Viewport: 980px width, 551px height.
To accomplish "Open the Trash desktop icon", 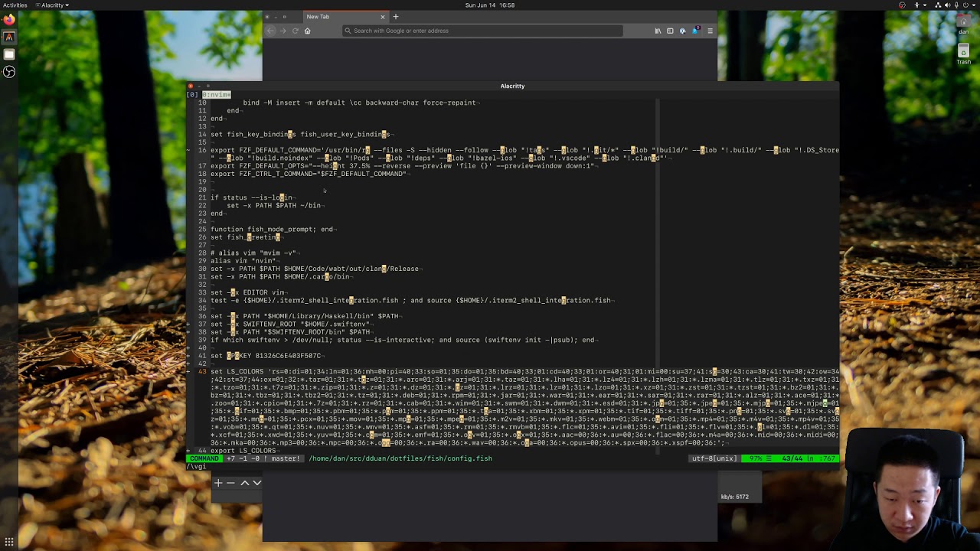I will coord(963,55).
